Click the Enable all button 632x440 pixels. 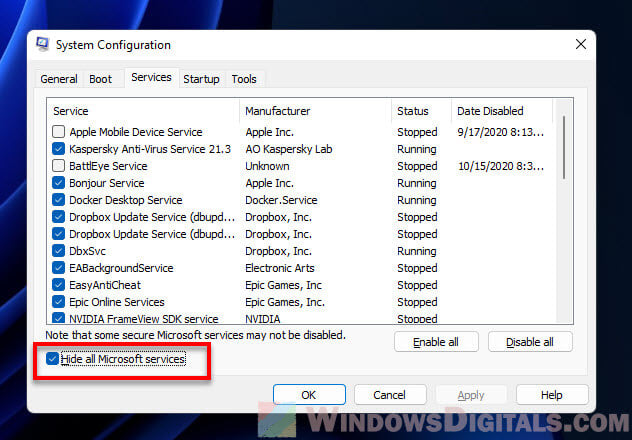tap(436, 342)
